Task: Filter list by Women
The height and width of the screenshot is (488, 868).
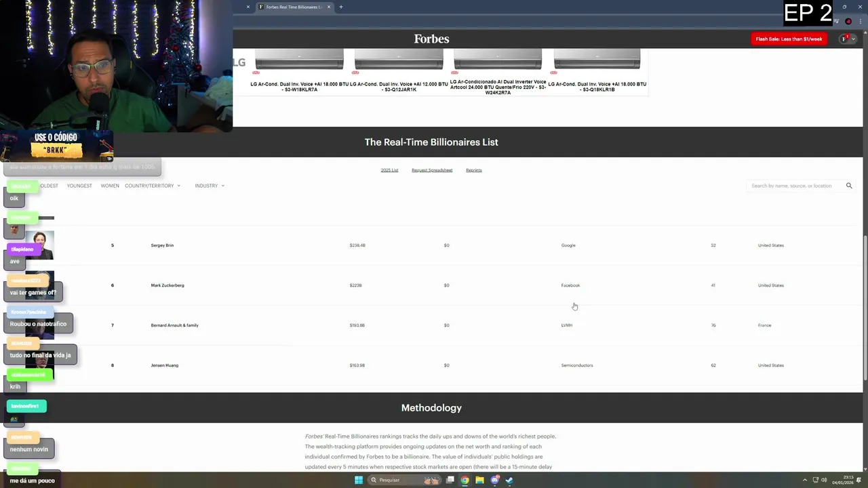Action: click(x=110, y=186)
